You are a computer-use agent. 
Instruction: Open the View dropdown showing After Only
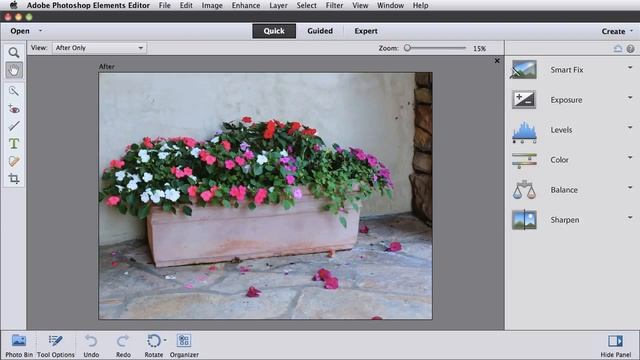coord(99,48)
